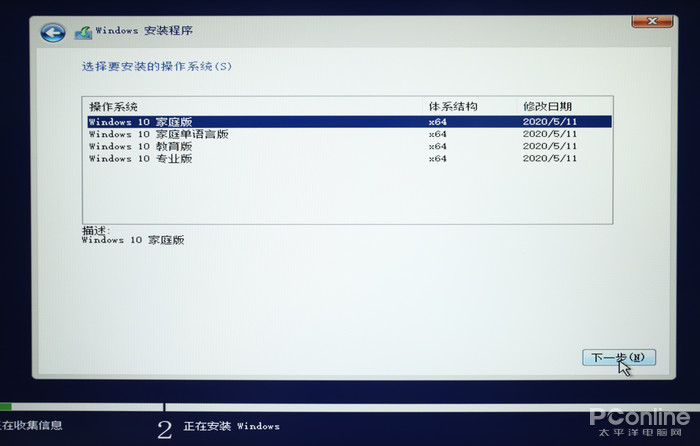This screenshot has width=700, height=446.
Task: Select Windows 10 专业版 row
Action: tap(350, 158)
